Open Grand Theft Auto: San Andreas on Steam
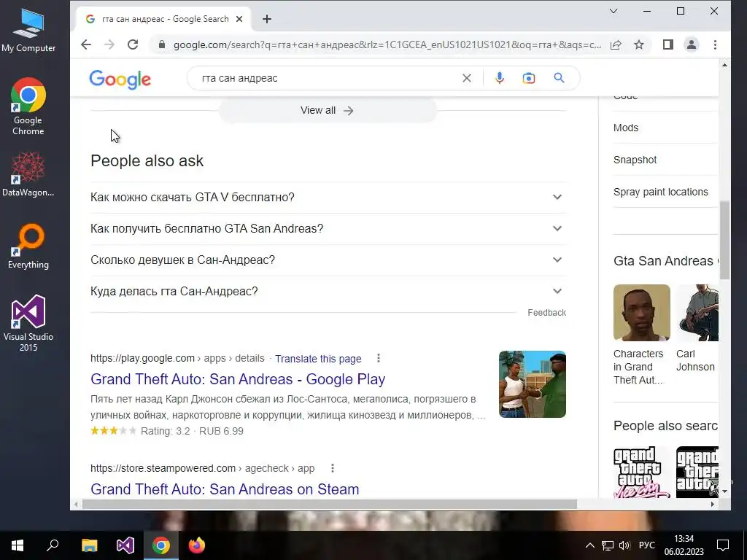747x560 pixels. coord(225,489)
